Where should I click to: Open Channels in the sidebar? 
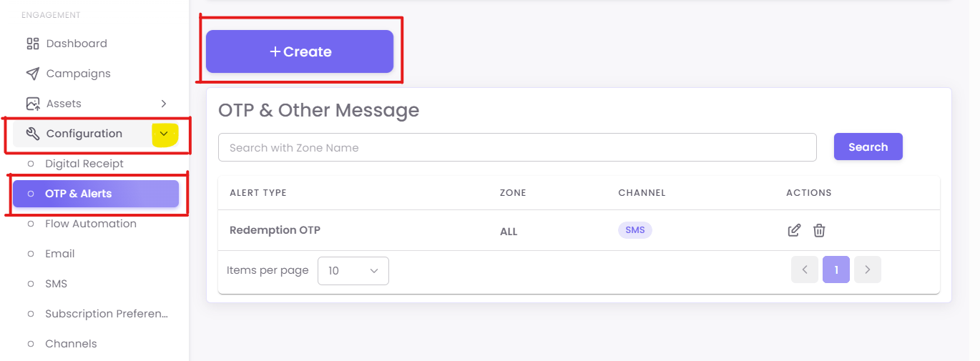(x=71, y=344)
